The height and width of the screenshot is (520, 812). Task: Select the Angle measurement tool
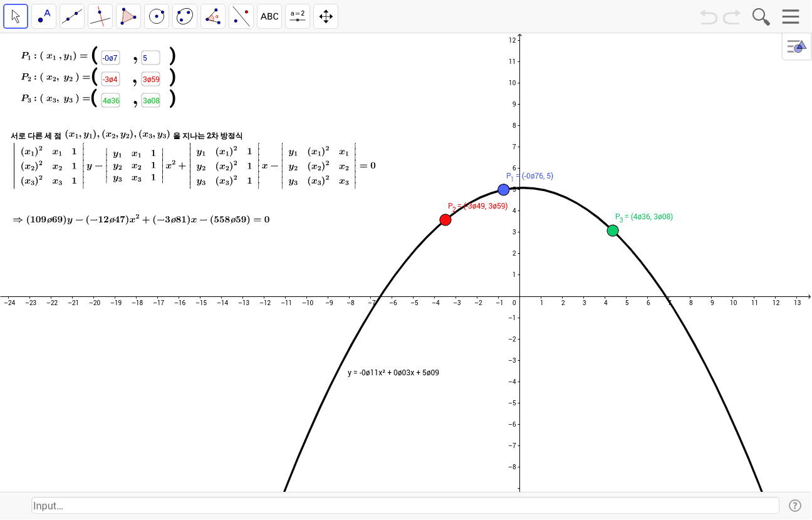(x=212, y=16)
